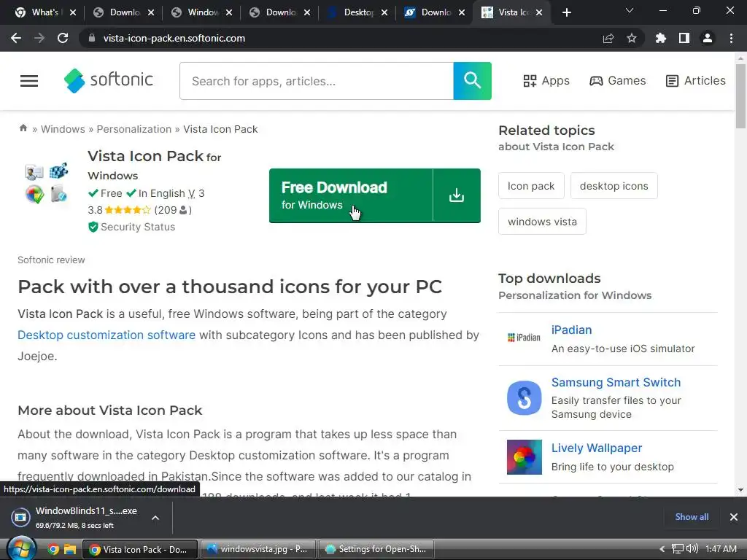The height and width of the screenshot is (560, 747).
Task: Open the Articles menu item
Action: pos(695,80)
